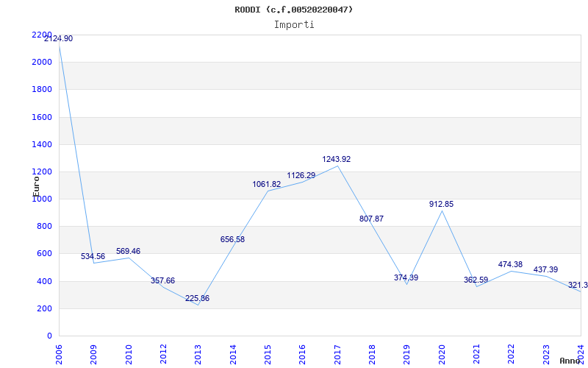Viewport: 588px width, 368px height.
Task: Click the 600 value on Euro axis
Action: tap(44, 253)
